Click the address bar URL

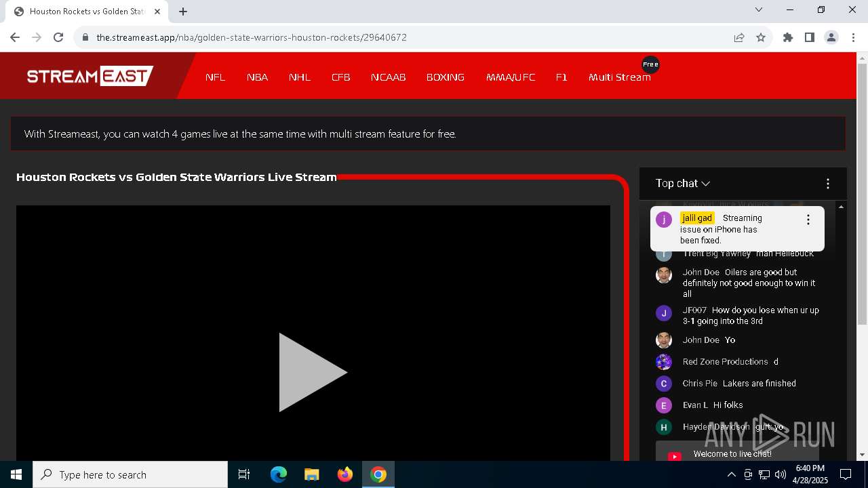[252, 37]
